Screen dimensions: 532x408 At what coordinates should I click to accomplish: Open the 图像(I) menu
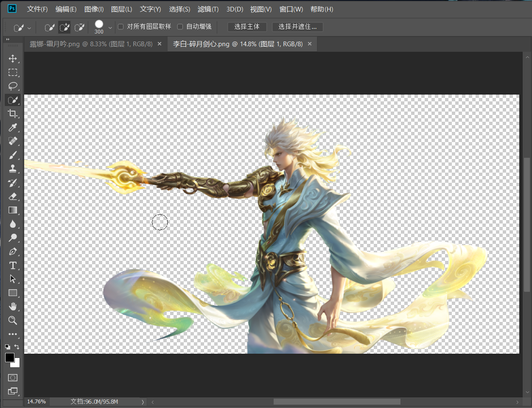coord(94,9)
